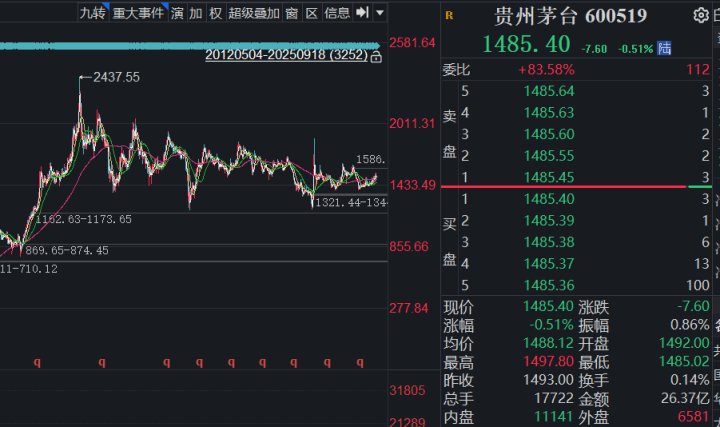The height and width of the screenshot is (427, 720).
Task: Click the 最低 1485.02 value
Action: 684,361
